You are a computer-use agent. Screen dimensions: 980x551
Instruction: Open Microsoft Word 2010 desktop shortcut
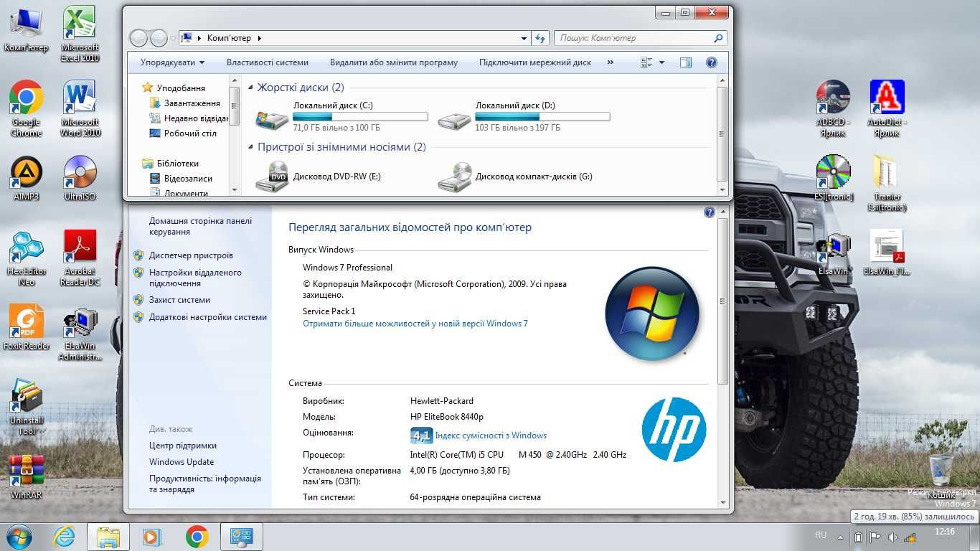coord(80,108)
